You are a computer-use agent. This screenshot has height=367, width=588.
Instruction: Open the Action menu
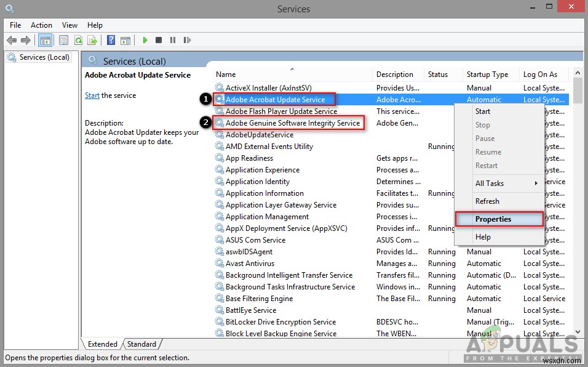(x=41, y=25)
